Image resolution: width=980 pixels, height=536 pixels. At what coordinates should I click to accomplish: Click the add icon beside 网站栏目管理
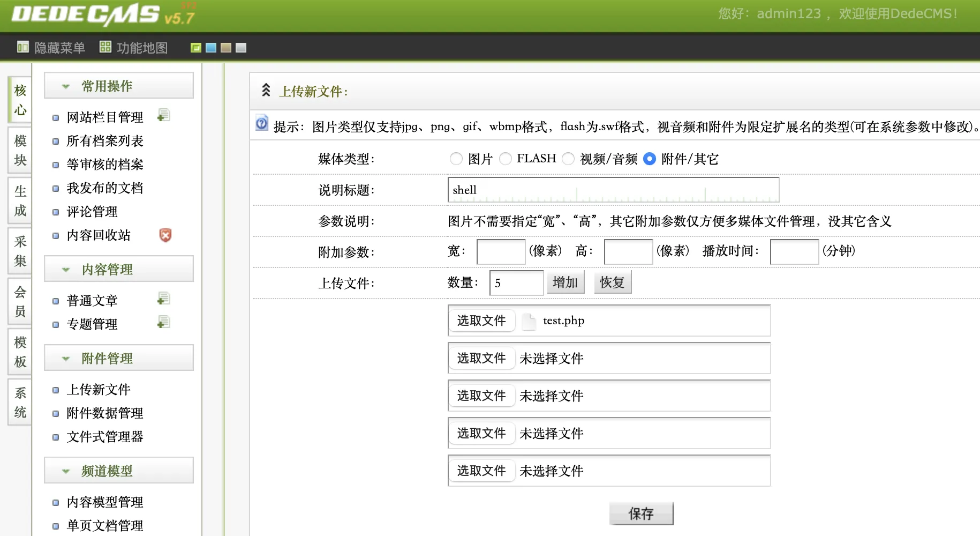(x=164, y=116)
